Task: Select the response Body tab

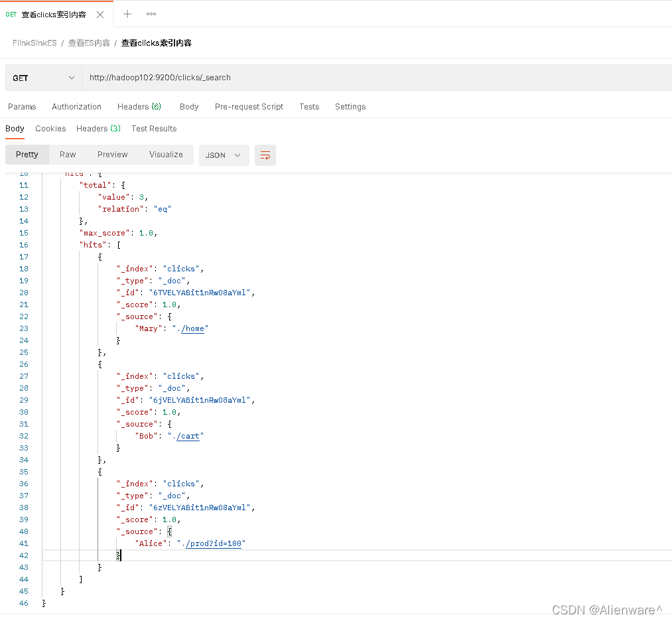Action: tap(15, 129)
